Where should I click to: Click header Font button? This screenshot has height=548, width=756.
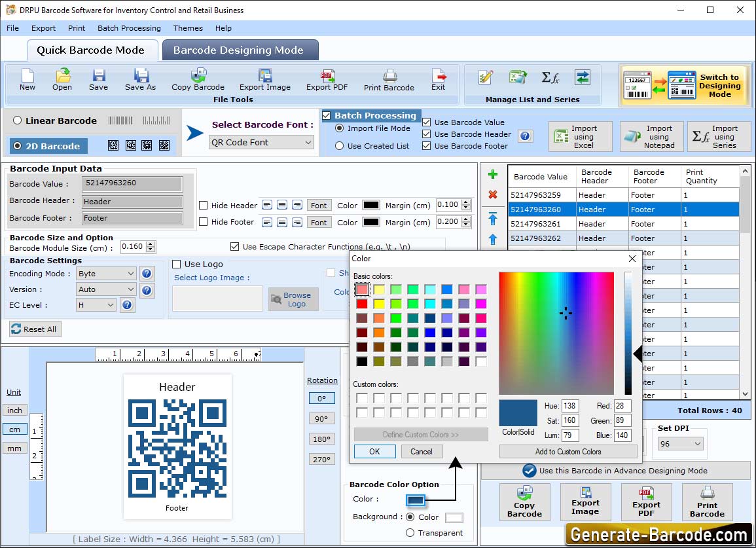point(319,205)
